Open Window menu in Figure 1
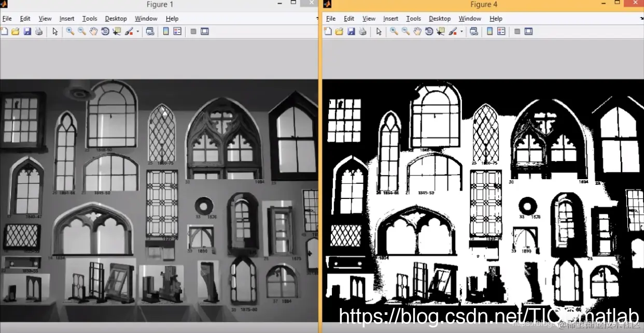 tap(146, 19)
